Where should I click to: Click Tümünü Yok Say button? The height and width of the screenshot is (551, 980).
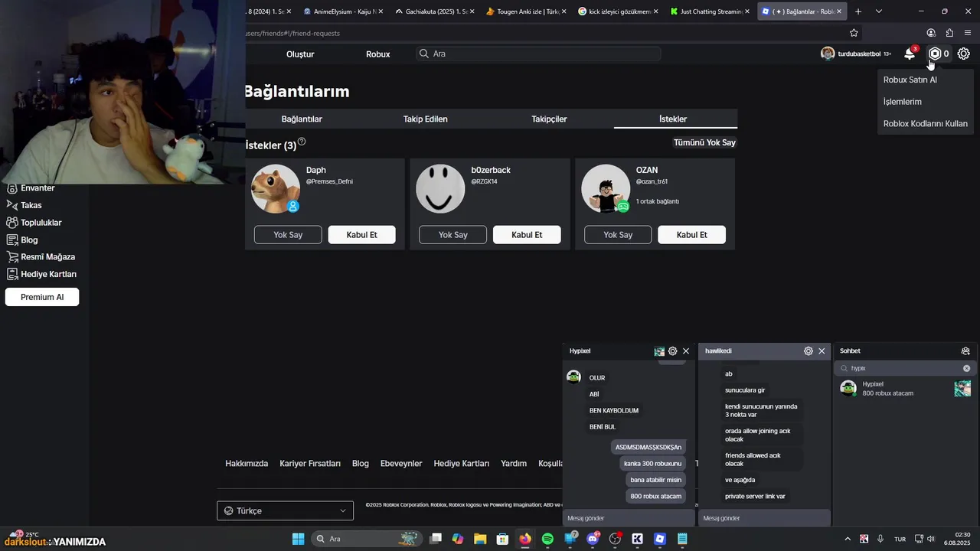[704, 142]
